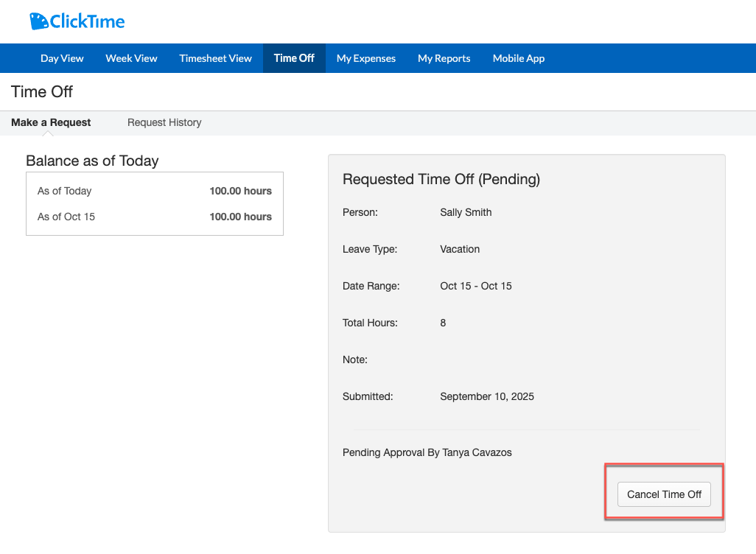Click the leave type value 'Vacation'
The width and height of the screenshot is (756, 554).
460,249
